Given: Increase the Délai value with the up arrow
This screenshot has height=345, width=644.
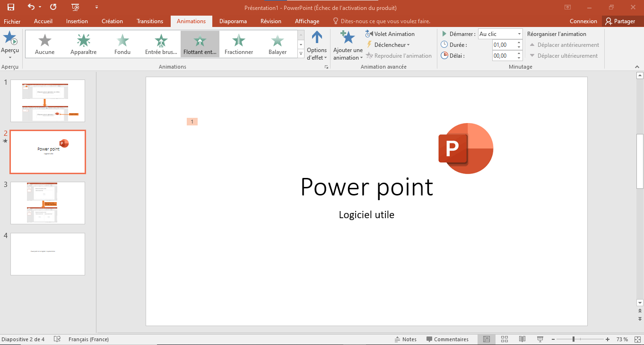Looking at the screenshot, I should 520,53.
